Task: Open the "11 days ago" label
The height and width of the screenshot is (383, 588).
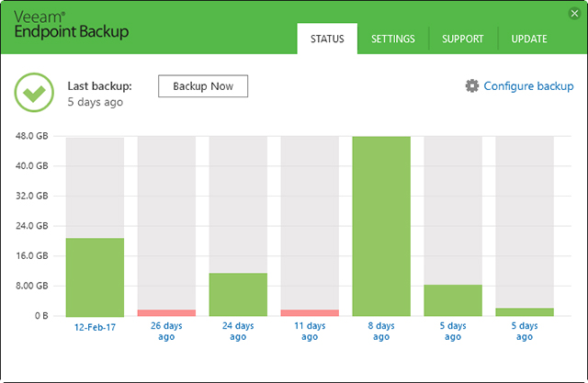Action: click(x=310, y=331)
